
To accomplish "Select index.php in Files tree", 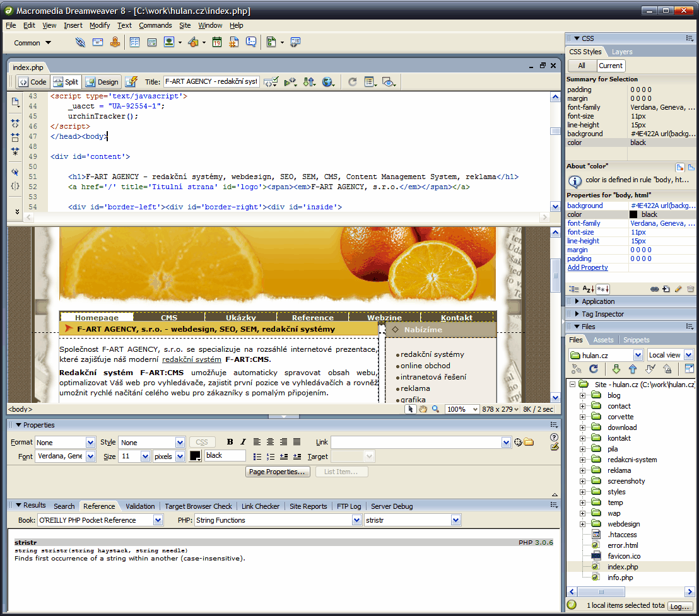I will click(622, 567).
